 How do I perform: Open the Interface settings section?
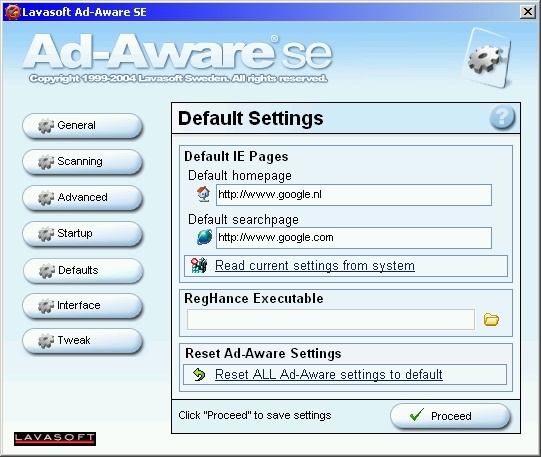tap(82, 306)
